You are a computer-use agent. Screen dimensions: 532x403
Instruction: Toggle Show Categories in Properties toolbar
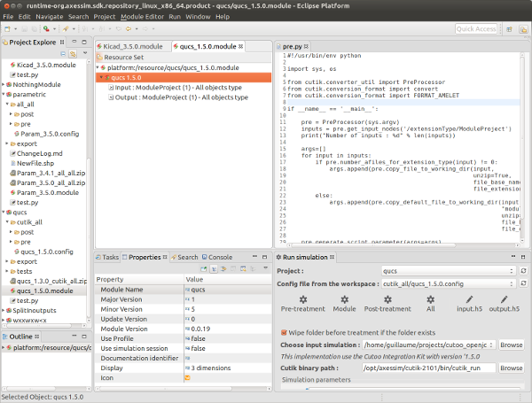[x=214, y=268]
